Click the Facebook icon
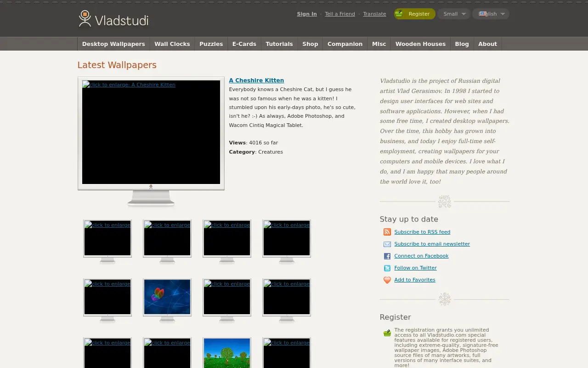The width and height of the screenshot is (588, 368). (x=387, y=256)
